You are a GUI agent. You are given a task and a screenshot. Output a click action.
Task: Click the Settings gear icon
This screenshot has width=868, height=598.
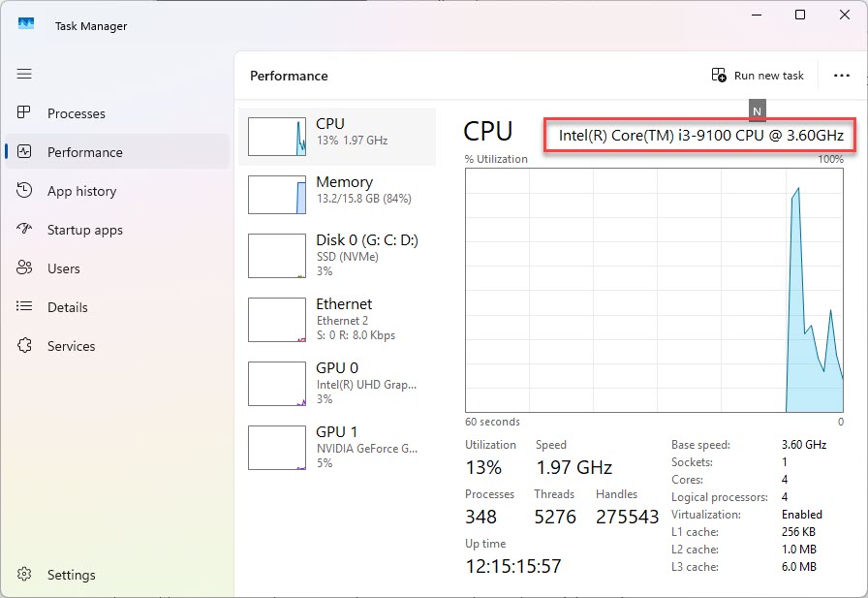click(x=25, y=575)
